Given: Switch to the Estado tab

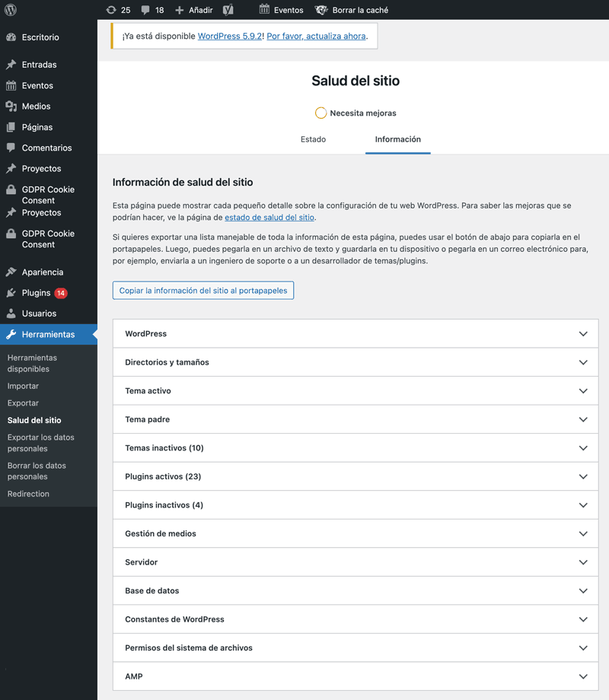Looking at the screenshot, I should [x=313, y=139].
